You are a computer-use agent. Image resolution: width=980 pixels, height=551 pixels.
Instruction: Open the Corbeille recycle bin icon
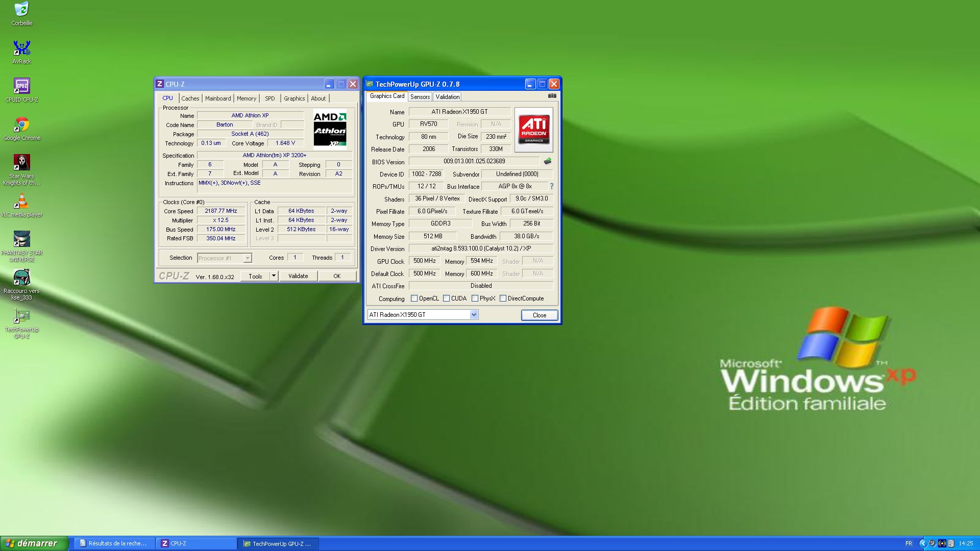coord(21,14)
